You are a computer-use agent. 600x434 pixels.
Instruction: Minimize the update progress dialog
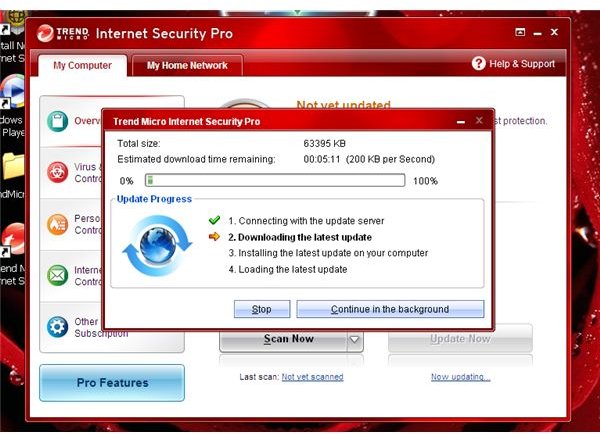461,122
